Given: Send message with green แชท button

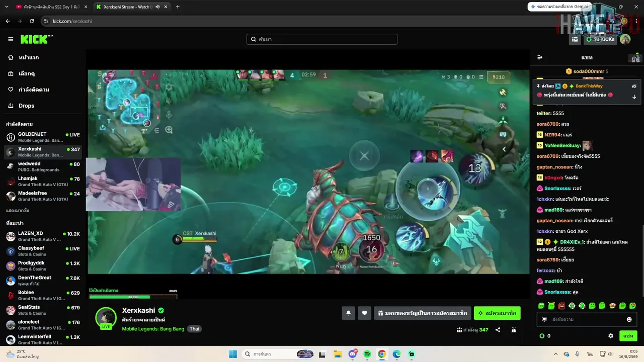Looking at the screenshot, I should click(x=628, y=336).
